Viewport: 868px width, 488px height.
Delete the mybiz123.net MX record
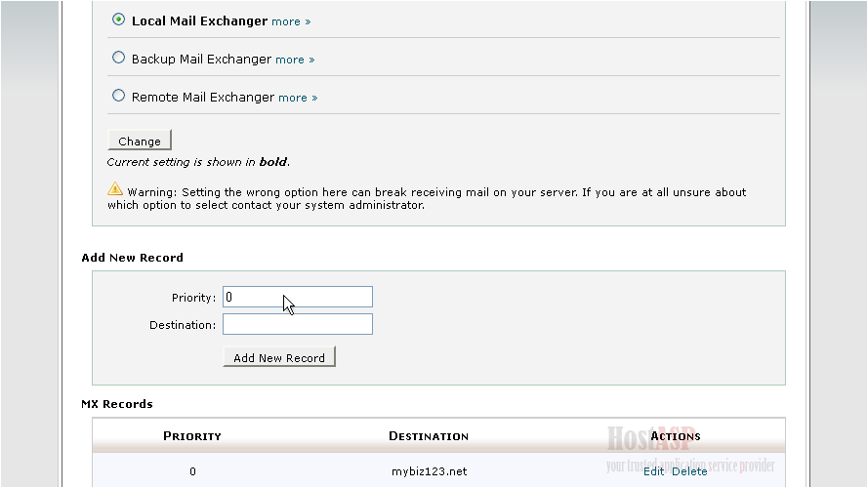tap(689, 471)
